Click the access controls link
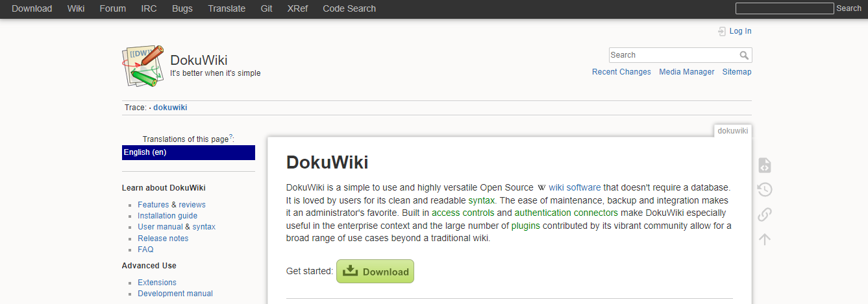 click(463, 213)
